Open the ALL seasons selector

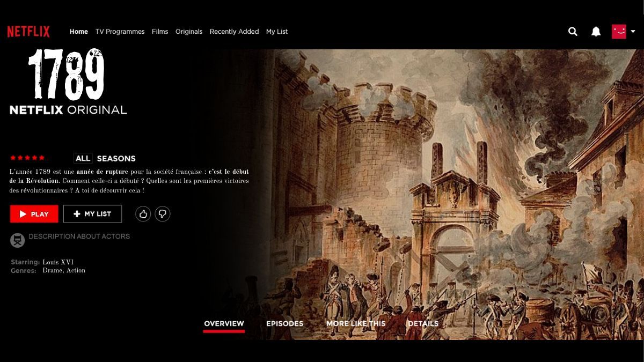coord(83,158)
